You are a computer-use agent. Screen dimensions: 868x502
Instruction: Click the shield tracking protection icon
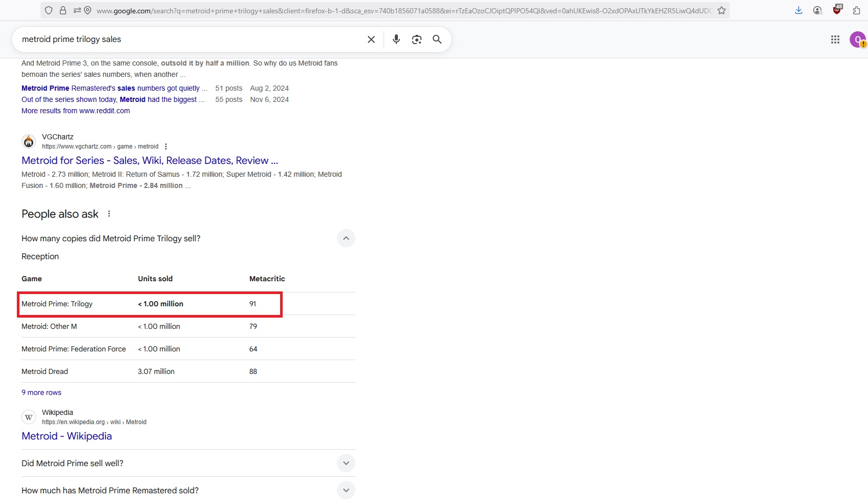(49, 10)
